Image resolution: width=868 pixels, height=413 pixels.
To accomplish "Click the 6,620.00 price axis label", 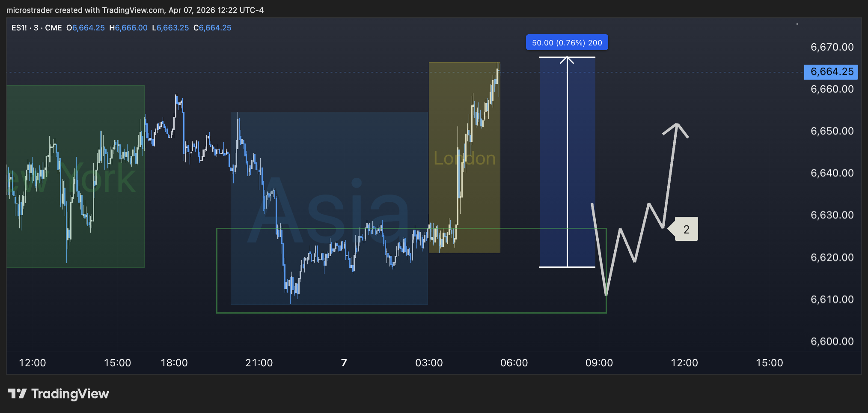I will 832,257.
